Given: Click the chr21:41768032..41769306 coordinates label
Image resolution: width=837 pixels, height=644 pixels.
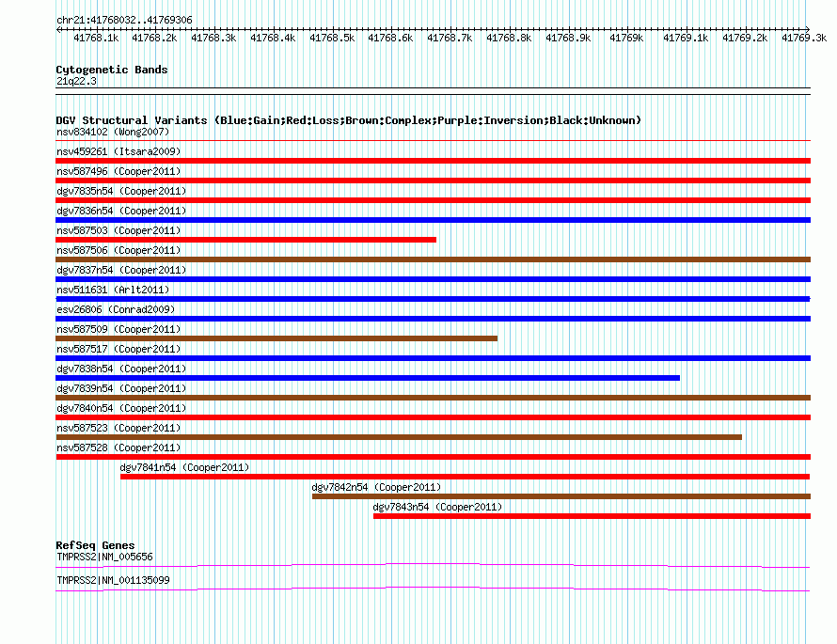Looking at the screenshot, I should (124, 20).
